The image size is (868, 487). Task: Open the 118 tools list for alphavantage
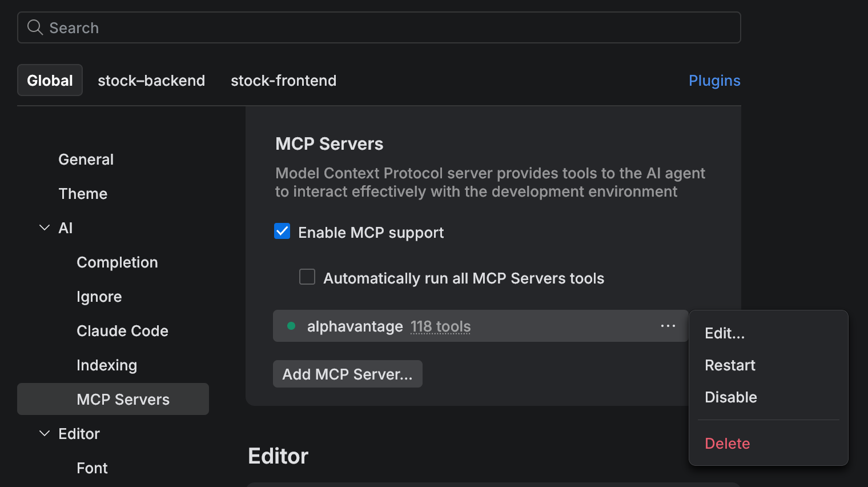pos(440,326)
